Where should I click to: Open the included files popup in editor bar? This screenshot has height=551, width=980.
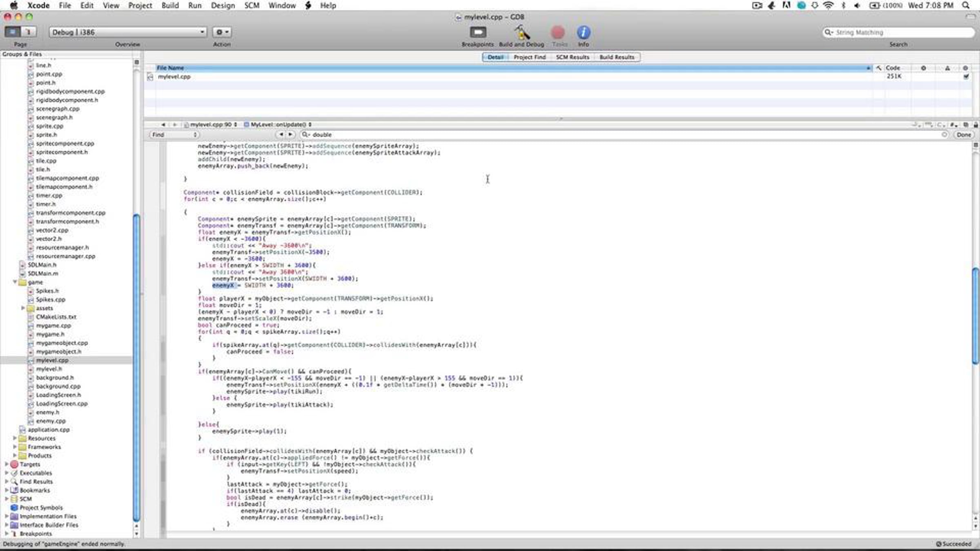click(954, 124)
